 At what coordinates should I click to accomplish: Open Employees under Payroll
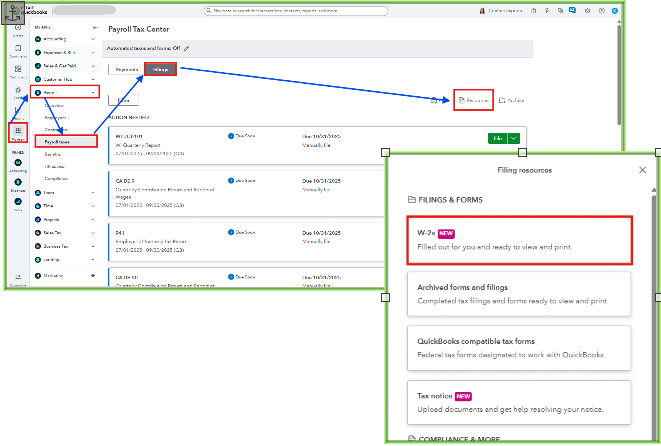click(x=56, y=118)
